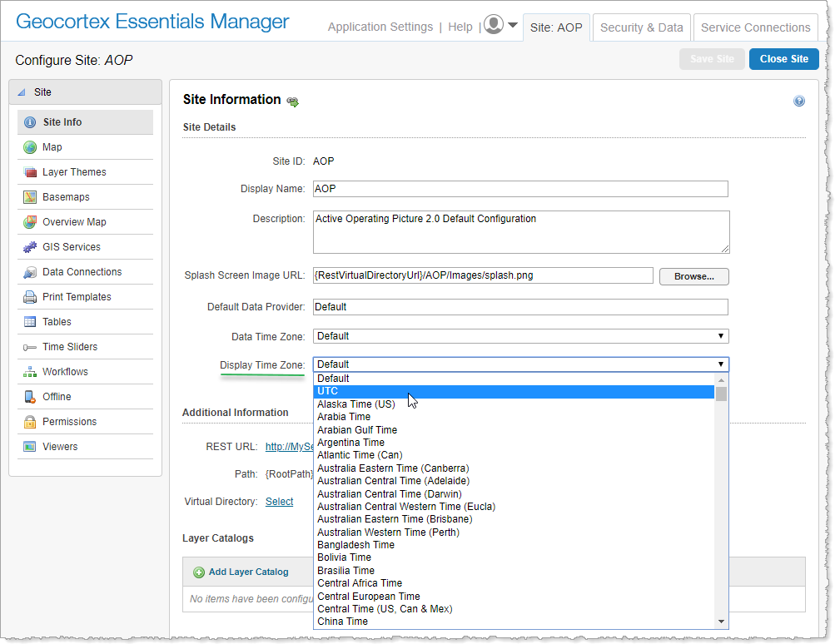Screen dimensions: 835x644
Task: Click the Tables grid icon
Action: (x=30, y=322)
